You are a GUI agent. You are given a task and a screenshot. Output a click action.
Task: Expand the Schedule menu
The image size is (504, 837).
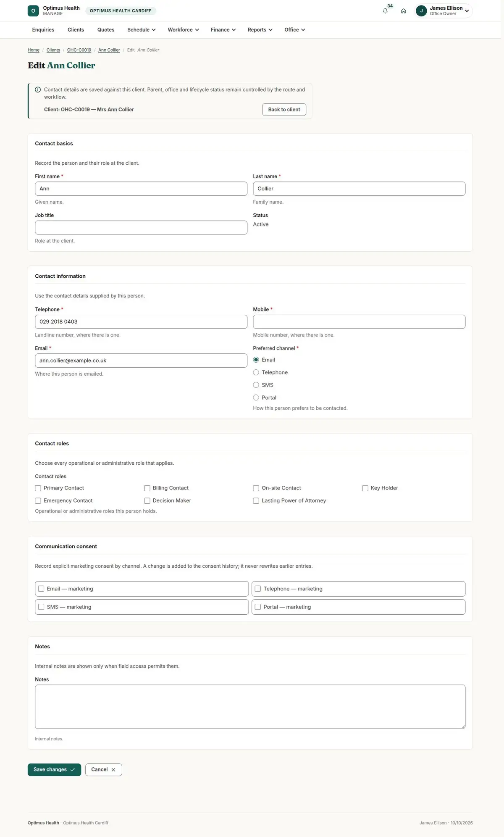(x=142, y=30)
